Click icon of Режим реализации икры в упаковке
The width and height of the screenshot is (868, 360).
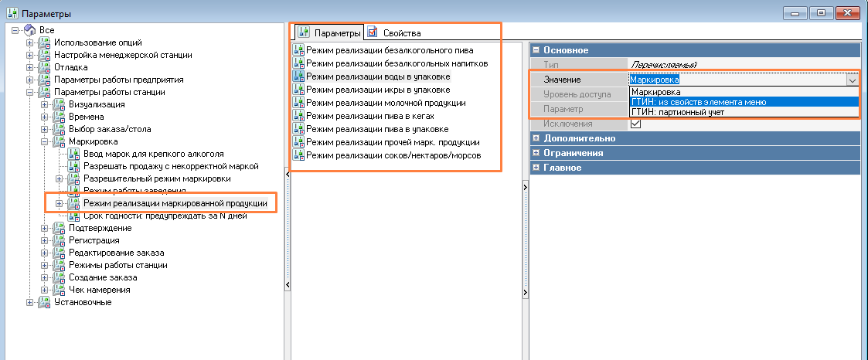(x=298, y=90)
